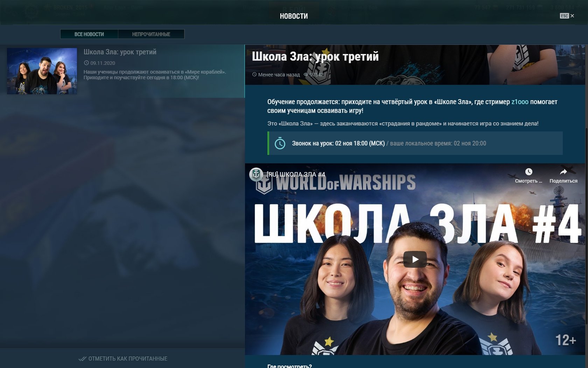
Task: Click the Share arrow icon on video
Action: (x=563, y=172)
